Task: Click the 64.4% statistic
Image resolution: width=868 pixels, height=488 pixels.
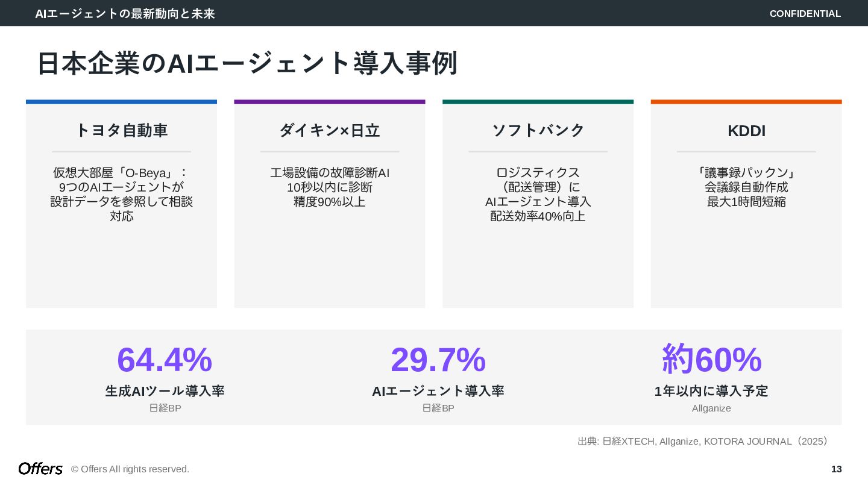Action: pyautogui.click(x=165, y=360)
